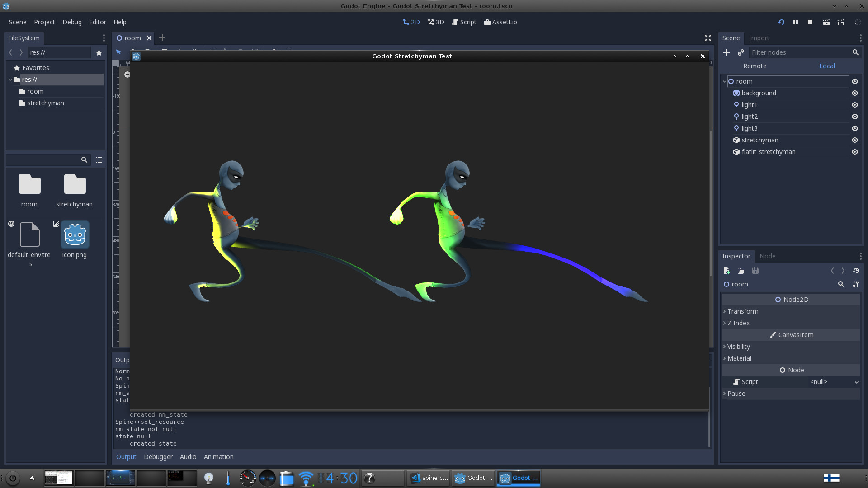Hide the light1 node
The height and width of the screenshot is (488, 868).
854,105
